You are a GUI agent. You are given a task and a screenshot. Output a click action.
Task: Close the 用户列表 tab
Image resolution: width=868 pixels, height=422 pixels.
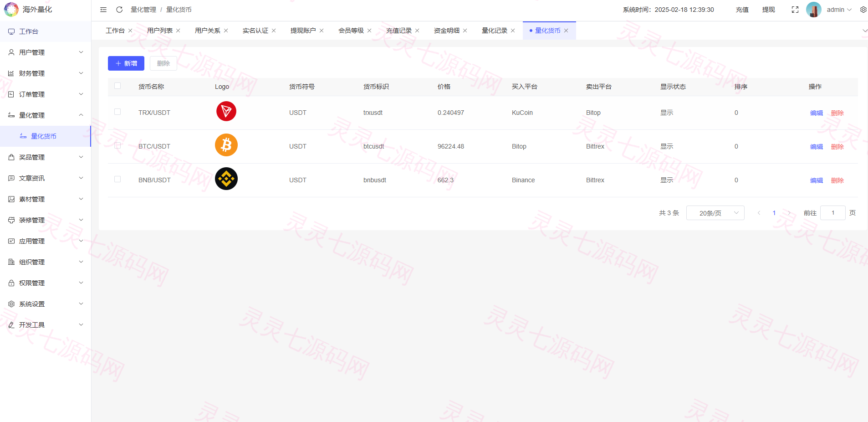click(178, 31)
